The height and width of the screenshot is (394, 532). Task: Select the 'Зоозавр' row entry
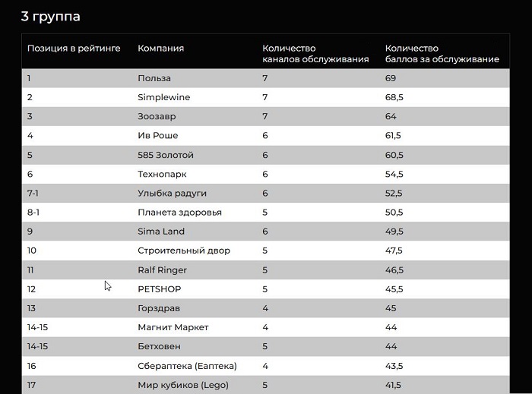click(157, 116)
